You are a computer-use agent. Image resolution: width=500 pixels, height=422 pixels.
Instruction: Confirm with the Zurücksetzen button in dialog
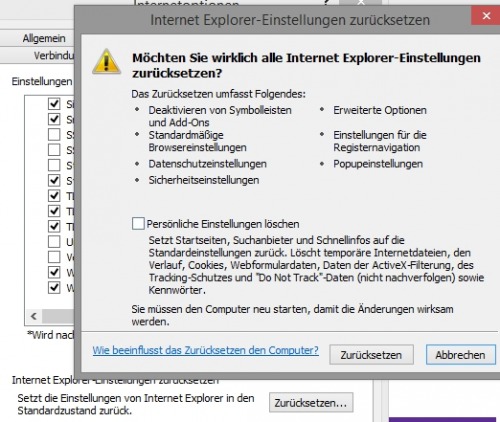tap(371, 355)
